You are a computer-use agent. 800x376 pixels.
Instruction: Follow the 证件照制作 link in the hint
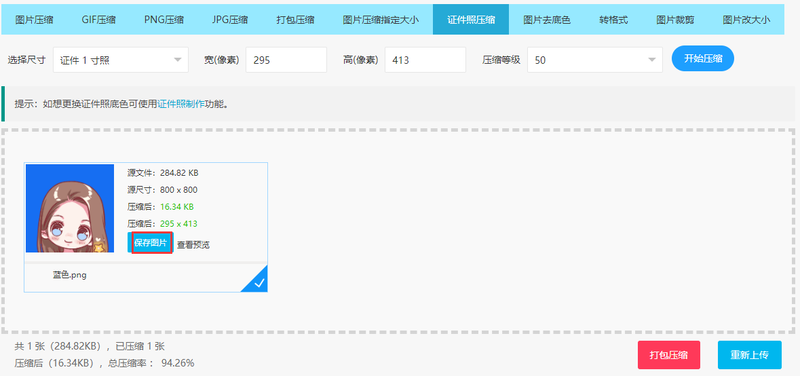point(181,104)
